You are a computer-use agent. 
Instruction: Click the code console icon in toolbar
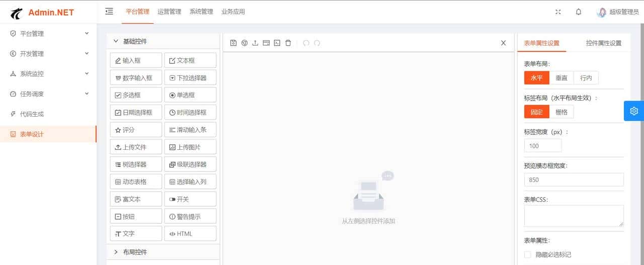click(277, 43)
